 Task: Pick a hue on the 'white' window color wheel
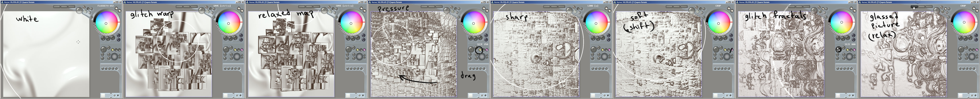[106, 23]
